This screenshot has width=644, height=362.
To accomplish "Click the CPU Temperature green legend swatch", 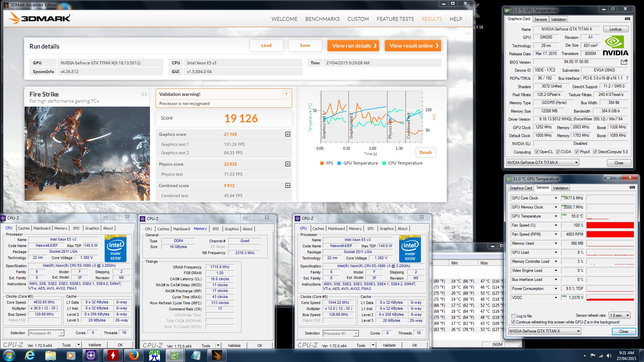I will [384, 163].
